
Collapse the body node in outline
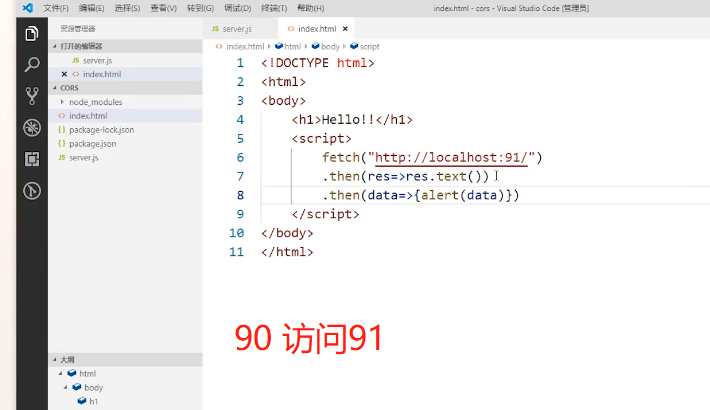[65, 387]
